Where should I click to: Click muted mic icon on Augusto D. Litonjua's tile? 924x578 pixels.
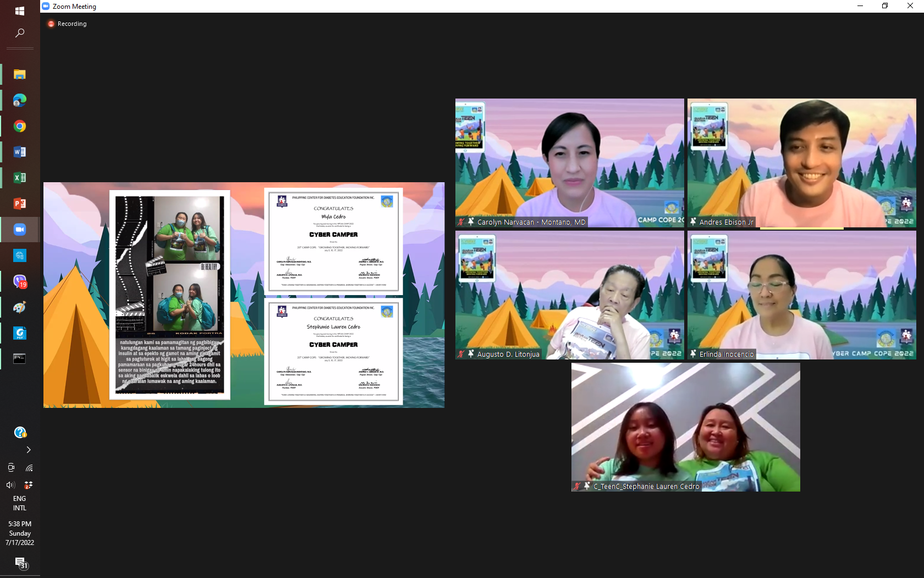pos(461,354)
